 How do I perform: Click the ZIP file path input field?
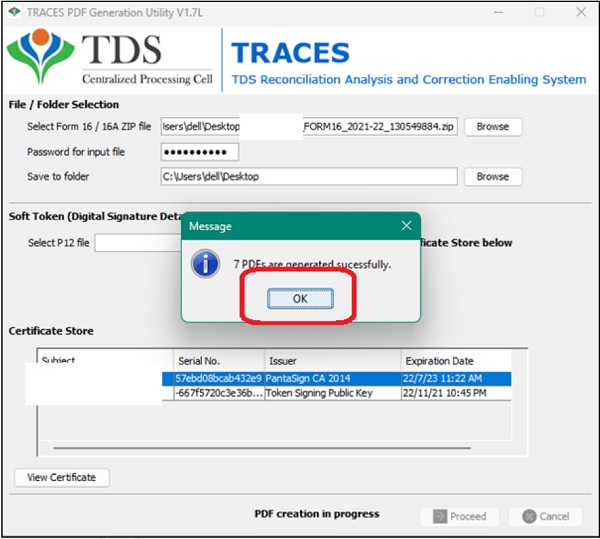pyautogui.click(x=309, y=126)
